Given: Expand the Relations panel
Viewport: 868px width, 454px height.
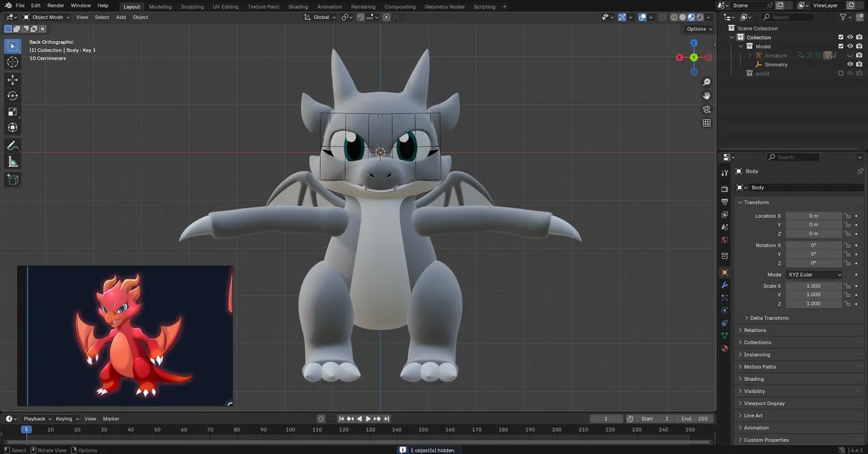Looking at the screenshot, I should click(755, 330).
